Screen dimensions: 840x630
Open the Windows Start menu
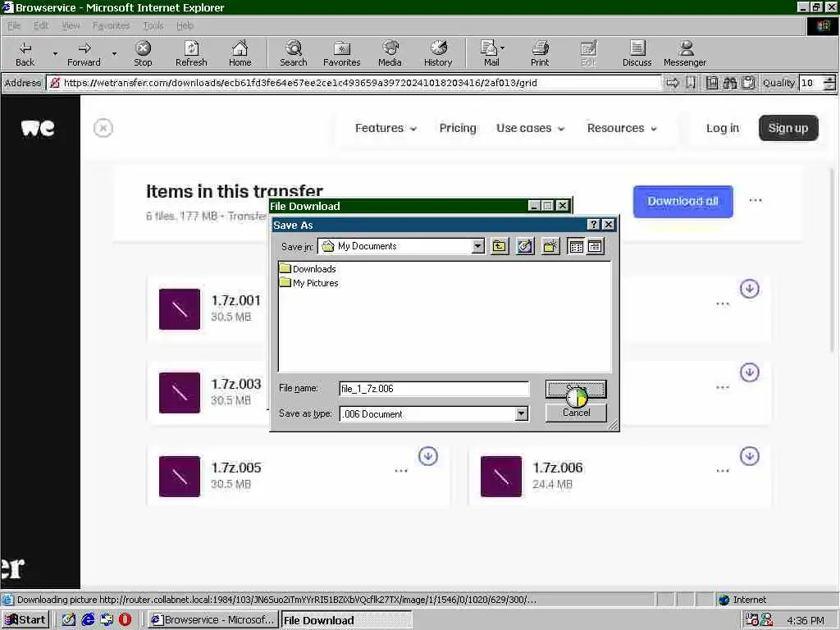[25, 620]
